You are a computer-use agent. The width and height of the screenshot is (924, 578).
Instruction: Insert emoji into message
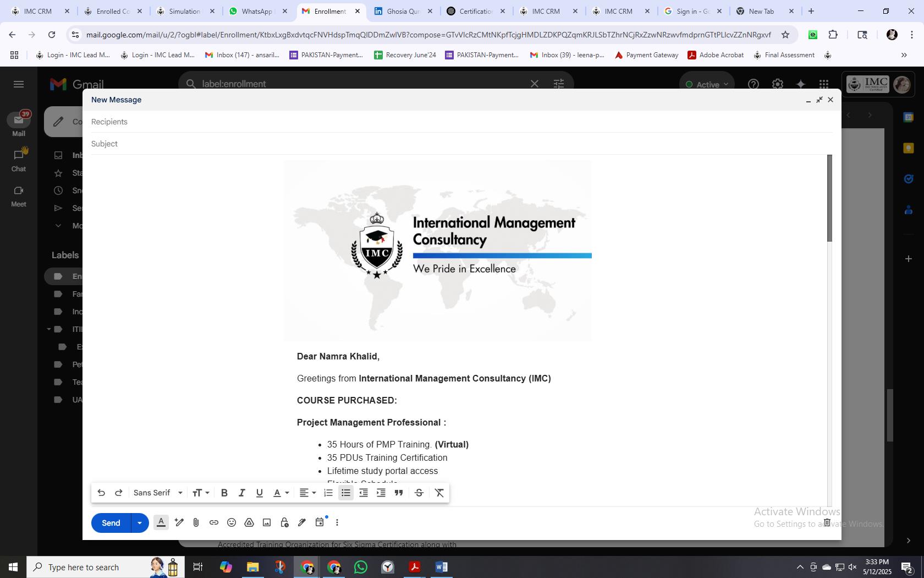[232, 522]
